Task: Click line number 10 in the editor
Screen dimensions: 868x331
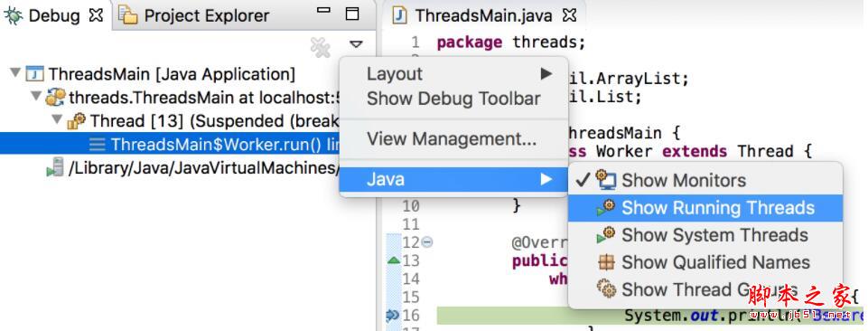Action: click(411, 206)
